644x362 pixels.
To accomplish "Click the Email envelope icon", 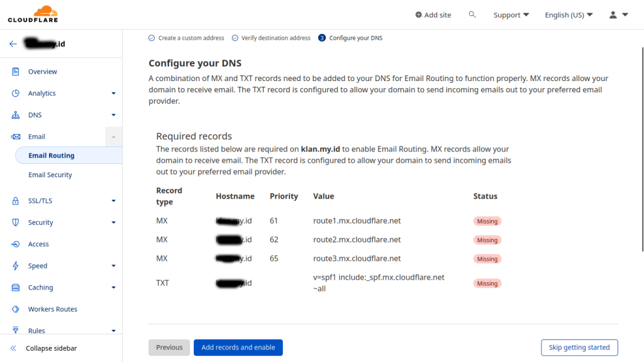I will coord(16,136).
